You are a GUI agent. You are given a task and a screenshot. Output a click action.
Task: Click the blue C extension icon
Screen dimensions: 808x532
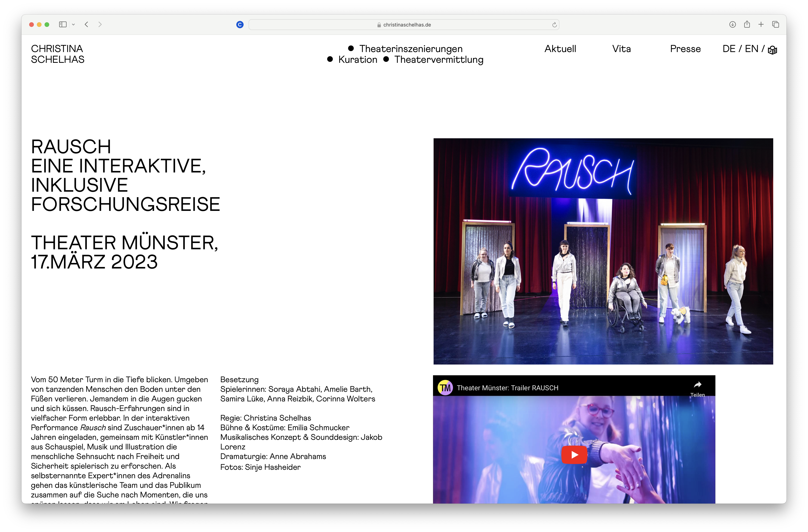[240, 24]
